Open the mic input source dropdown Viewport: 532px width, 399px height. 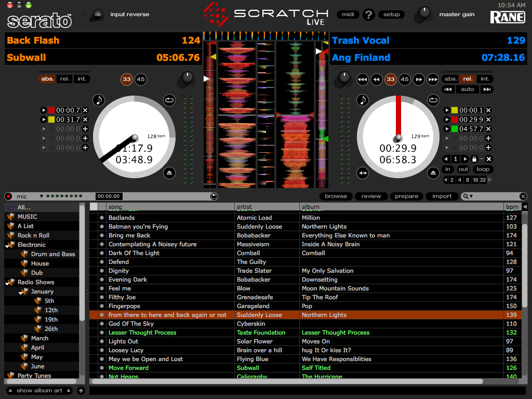[x=42, y=196]
